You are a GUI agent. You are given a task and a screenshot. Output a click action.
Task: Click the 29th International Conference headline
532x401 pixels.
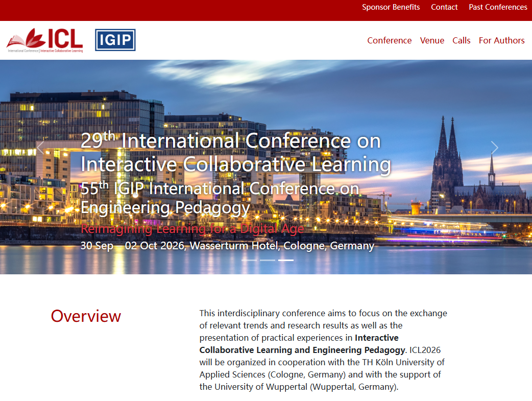click(235, 152)
